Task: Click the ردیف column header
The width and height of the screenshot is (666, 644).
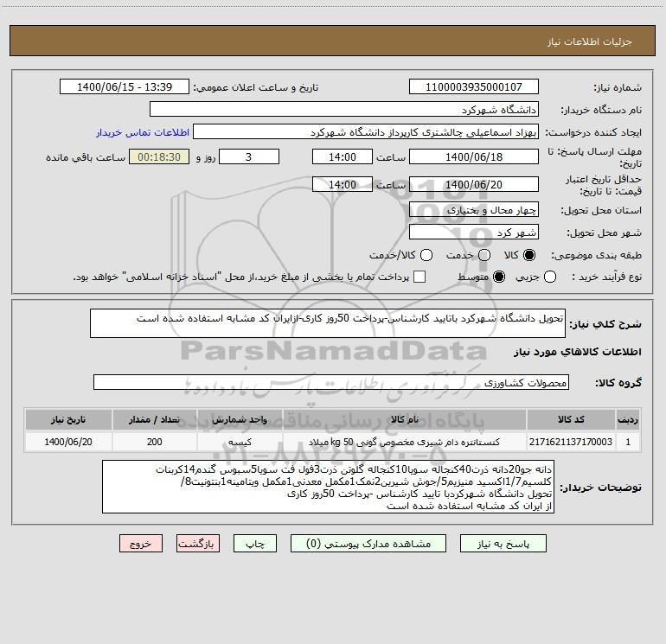Action: [x=628, y=419]
